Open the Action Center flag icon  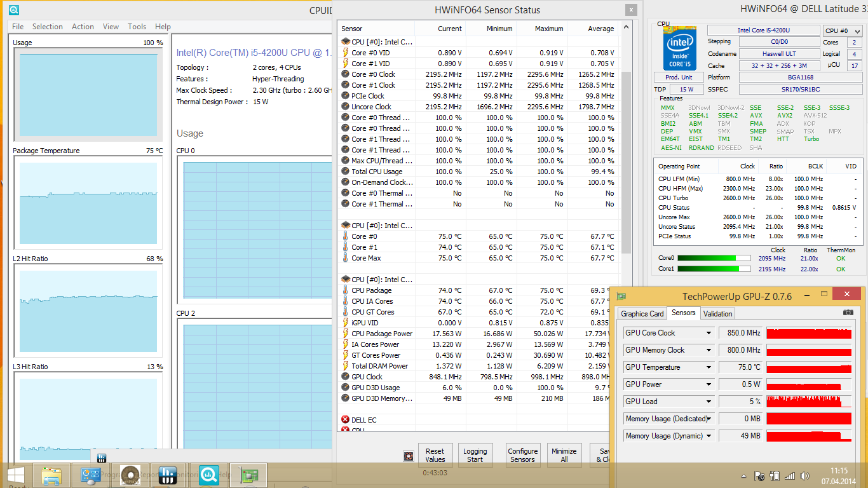click(759, 476)
